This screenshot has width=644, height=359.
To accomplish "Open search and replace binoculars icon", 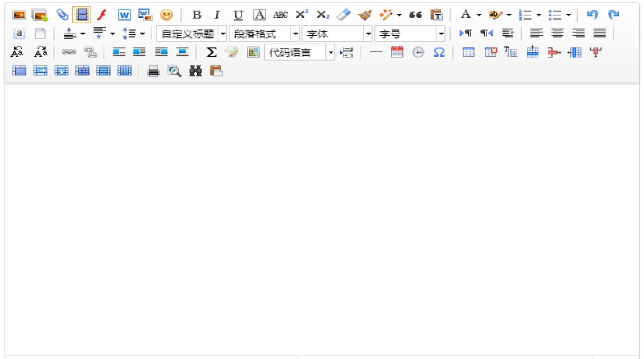I will tap(195, 71).
